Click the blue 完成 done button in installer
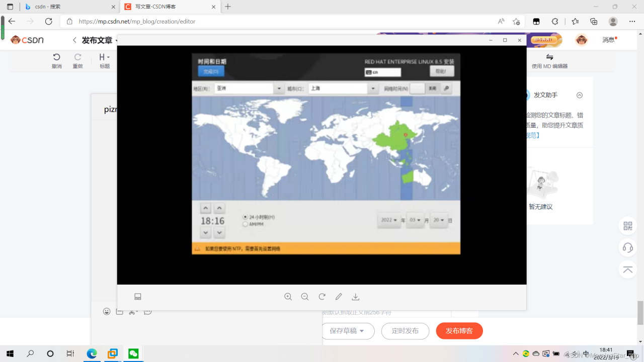644x362 pixels. tap(211, 71)
